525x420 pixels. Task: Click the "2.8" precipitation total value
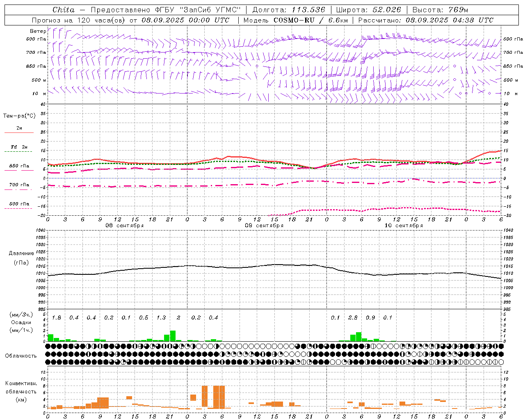(x=353, y=317)
